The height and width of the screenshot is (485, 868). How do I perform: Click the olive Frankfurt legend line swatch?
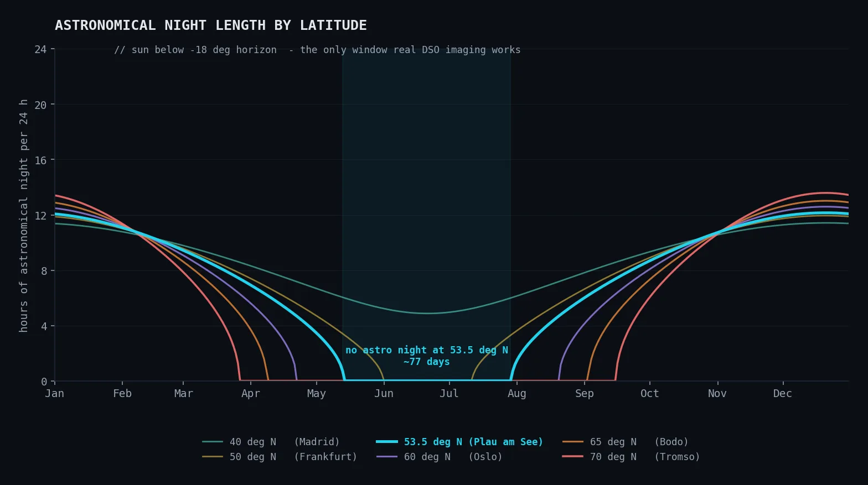[x=213, y=457]
